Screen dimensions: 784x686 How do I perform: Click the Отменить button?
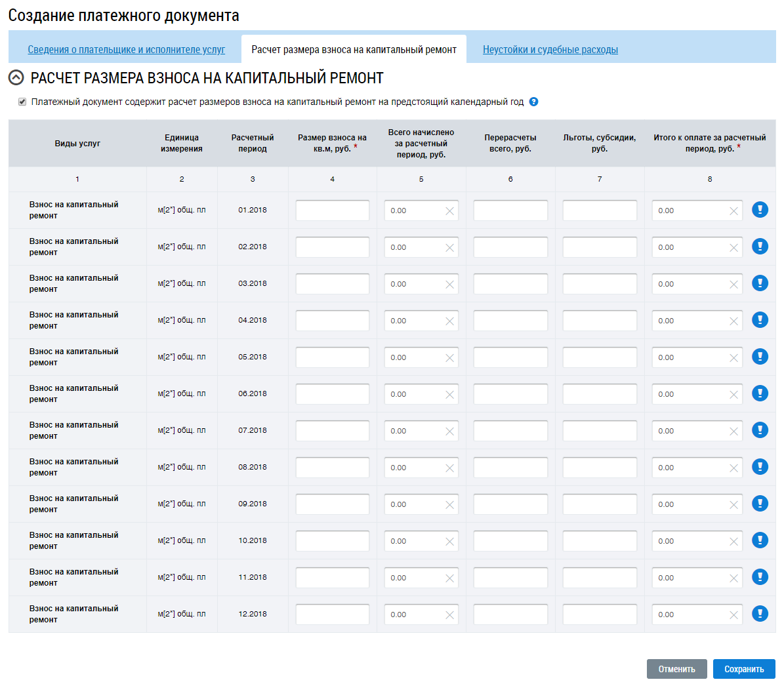pyautogui.click(x=676, y=669)
